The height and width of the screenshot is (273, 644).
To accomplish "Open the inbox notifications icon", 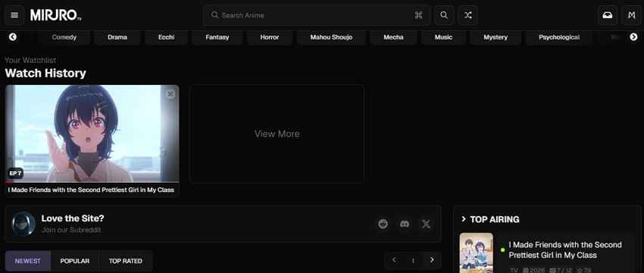I will coord(608,15).
